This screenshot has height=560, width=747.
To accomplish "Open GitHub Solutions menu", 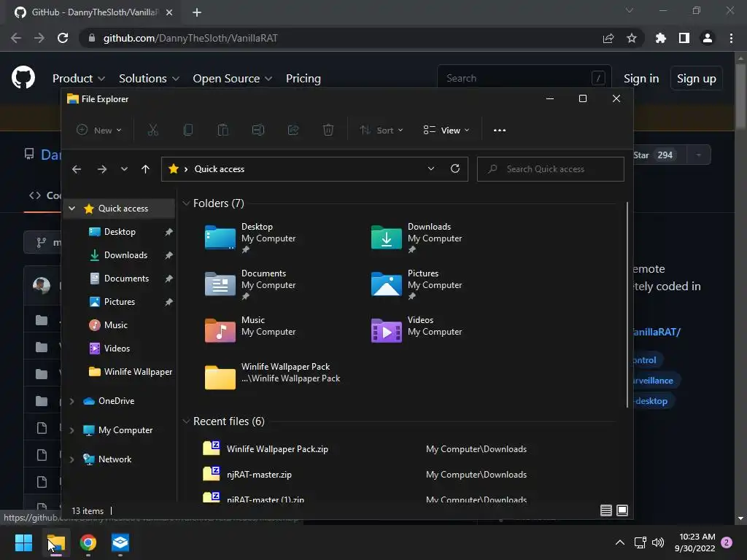I will (x=149, y=78).
